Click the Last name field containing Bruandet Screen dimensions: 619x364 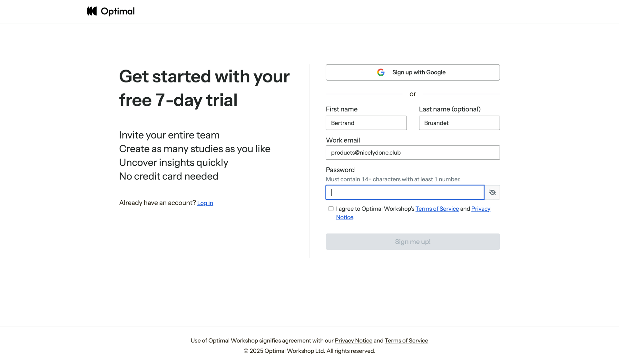tap(459, 123)
